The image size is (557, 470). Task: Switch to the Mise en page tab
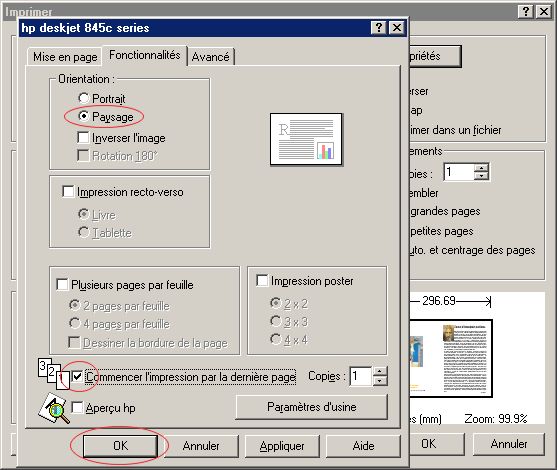(65, 57)
